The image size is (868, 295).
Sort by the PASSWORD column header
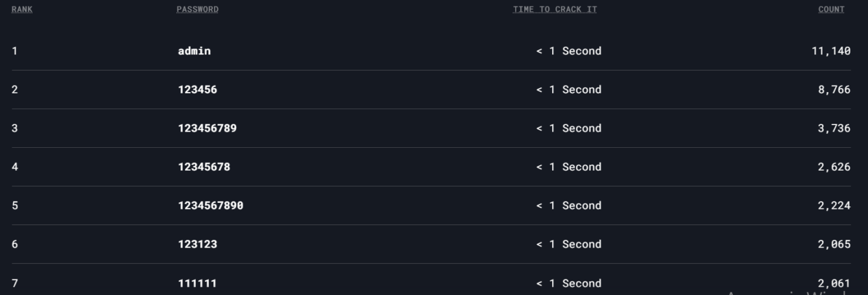click(197, 10)
